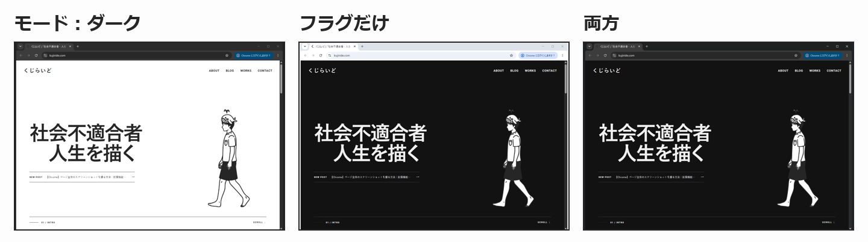
Task: Open NEW POST article link in フラグだけ page
Action: point(366,177)
